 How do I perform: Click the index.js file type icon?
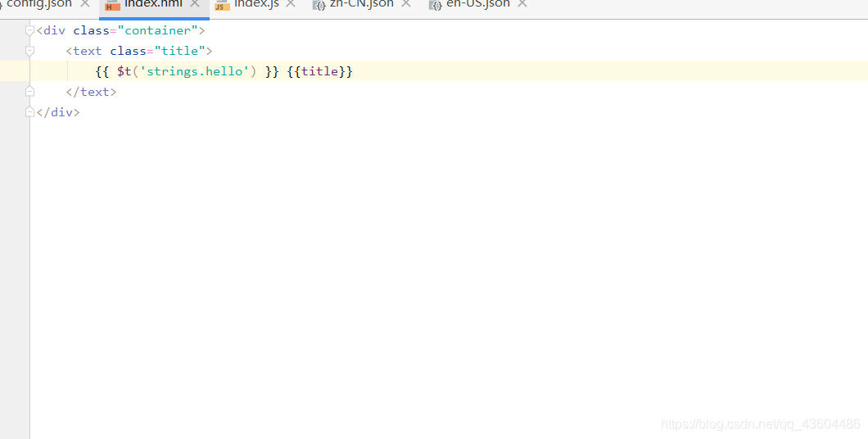pos(222,6)
